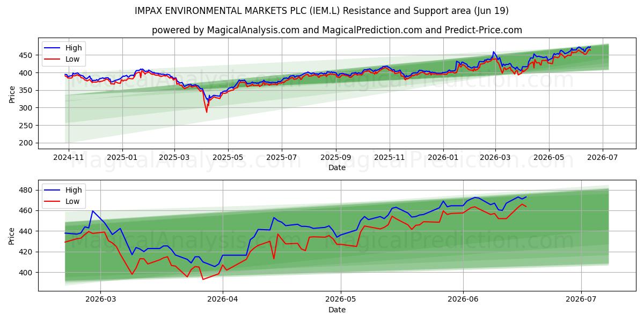This screenshot has height=322, width=644.
Task: Click the 2024-11 date tick in top chart
Action: coord(69,158)
